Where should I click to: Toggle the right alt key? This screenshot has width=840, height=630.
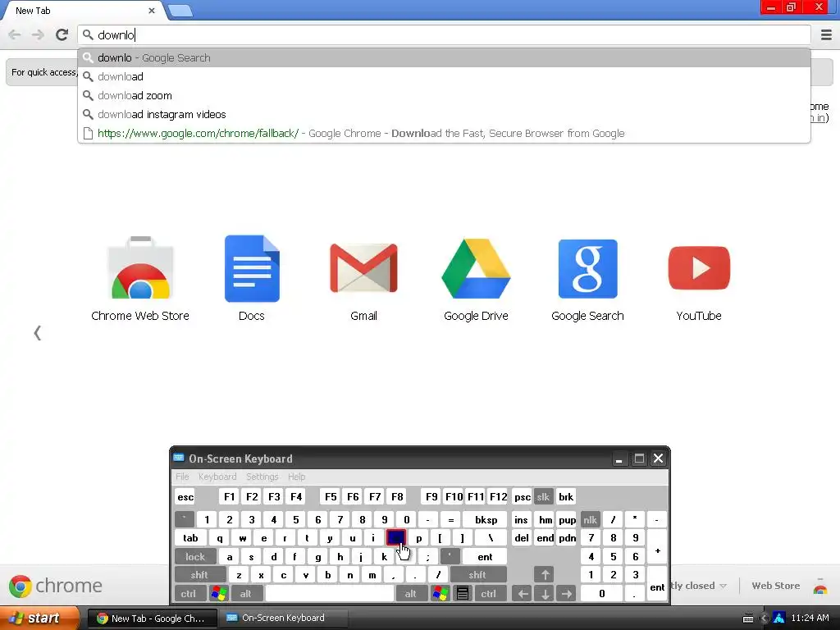pos(411,594)
